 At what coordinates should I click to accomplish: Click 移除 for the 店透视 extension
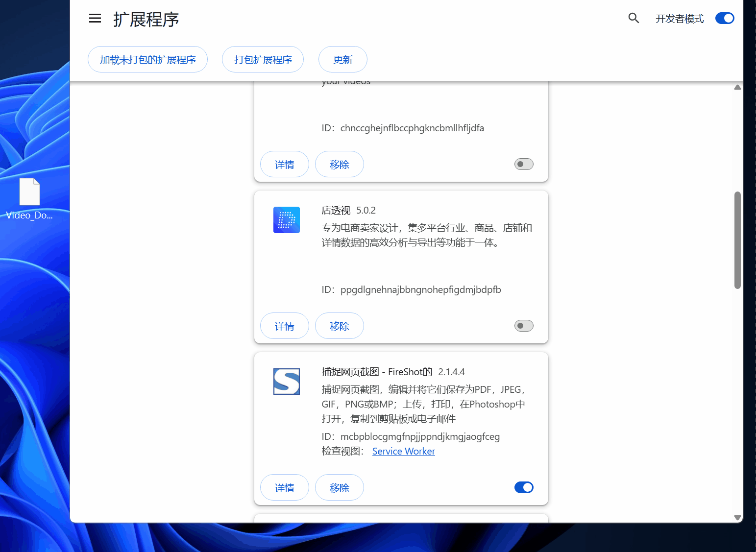point(340,326)
